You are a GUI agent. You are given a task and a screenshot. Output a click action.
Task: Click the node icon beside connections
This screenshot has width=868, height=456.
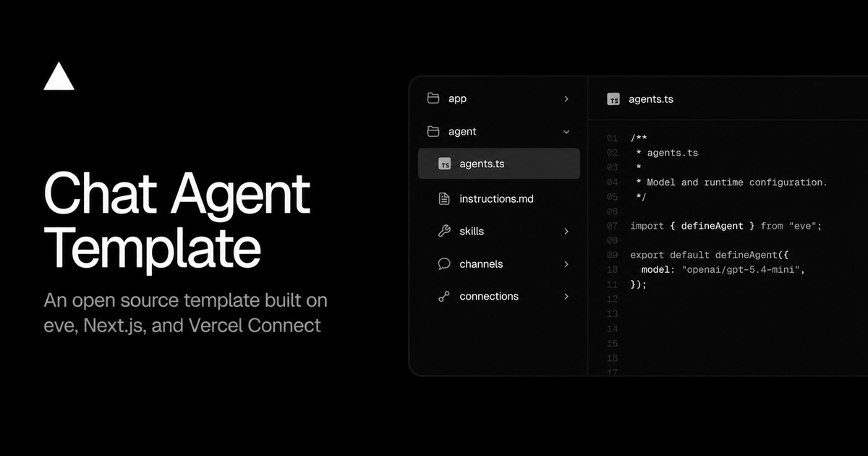point(445,297)
